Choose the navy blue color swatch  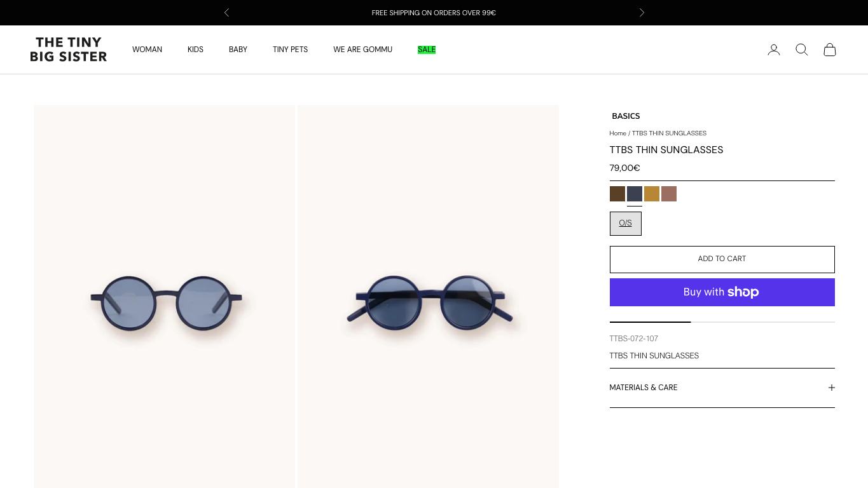(634, 194)
